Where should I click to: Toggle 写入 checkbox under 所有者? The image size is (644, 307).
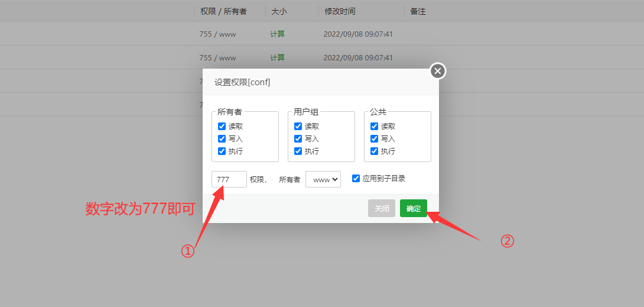[x=222, y=138]
